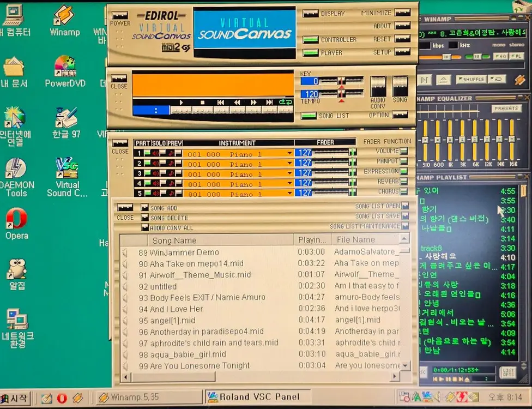This screenshot has height=409, width=532.
Task: Open instrument dropdown for part 5
Action: 289,193
